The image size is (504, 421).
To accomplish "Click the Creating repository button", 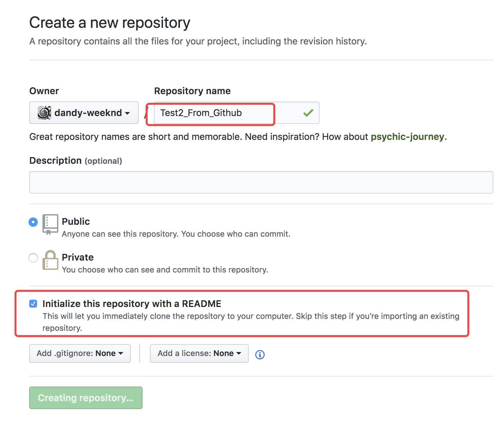I will point(86,398).
